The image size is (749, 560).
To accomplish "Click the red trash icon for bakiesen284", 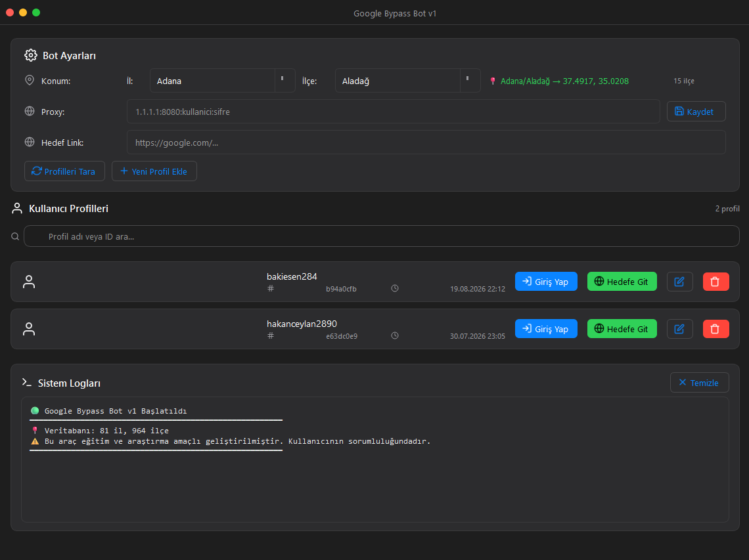I will (x=715, y=282).
